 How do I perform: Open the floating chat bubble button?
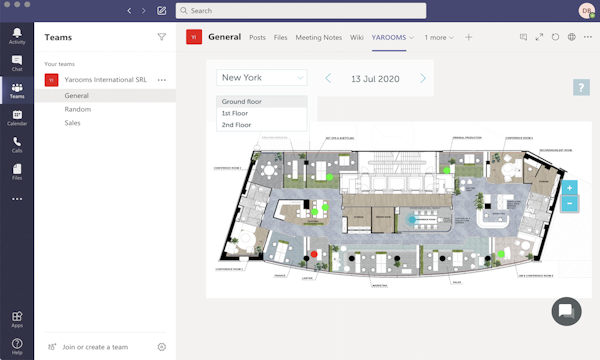[x=566, y=311]
